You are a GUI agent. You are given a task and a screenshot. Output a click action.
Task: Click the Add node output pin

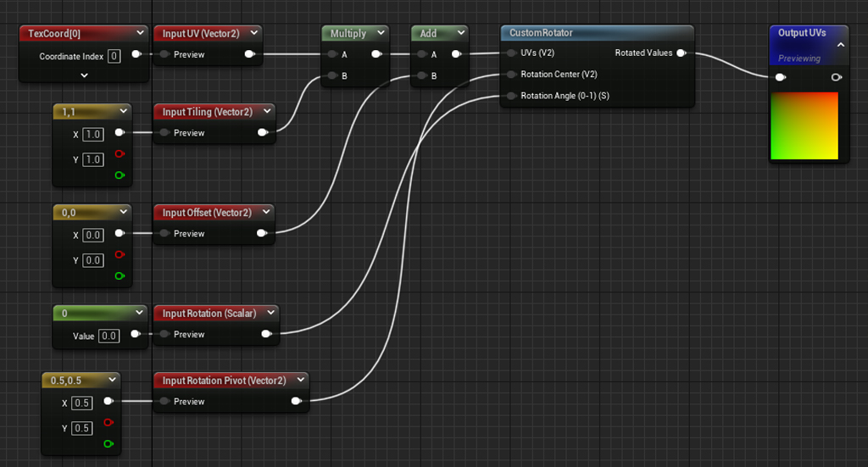(457, 54)
